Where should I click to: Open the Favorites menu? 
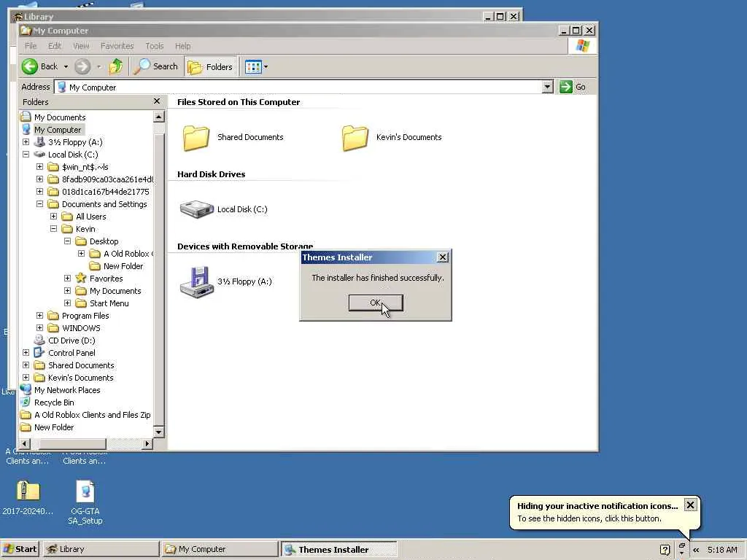[x=117, y=46]
